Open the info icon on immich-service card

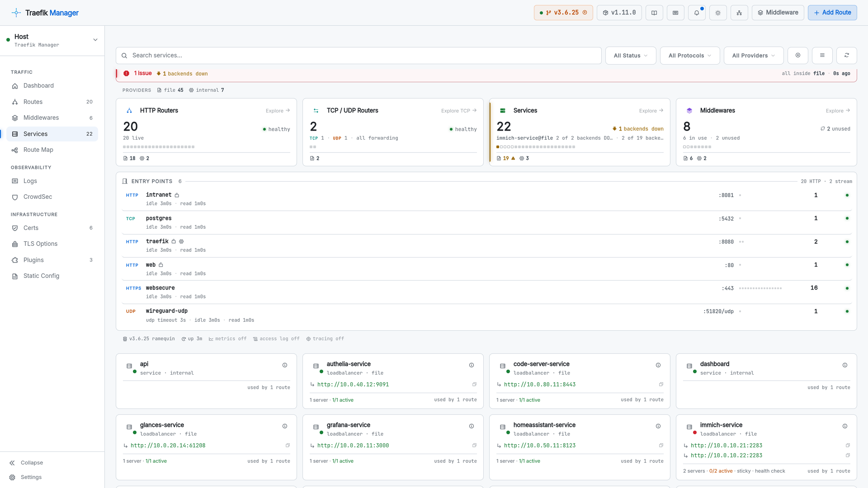pos(845,426)
